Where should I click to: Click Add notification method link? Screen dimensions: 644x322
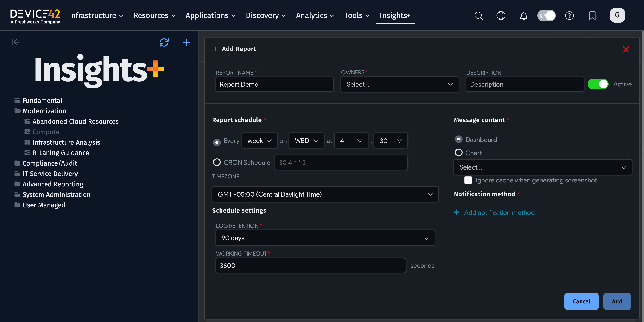point(499,213)
